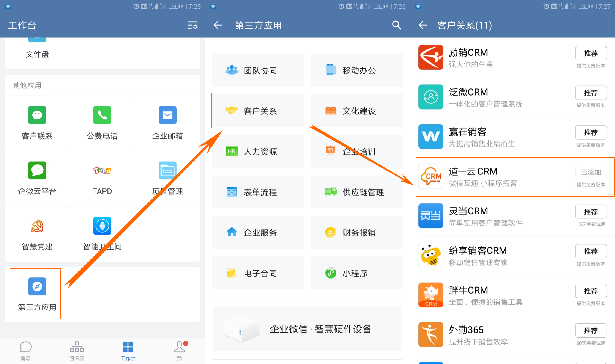The width and height of the screenshot is (615, 364).
Task: Open 企业微信·智慧硬件设备 banner
Action: pos(307,329)
